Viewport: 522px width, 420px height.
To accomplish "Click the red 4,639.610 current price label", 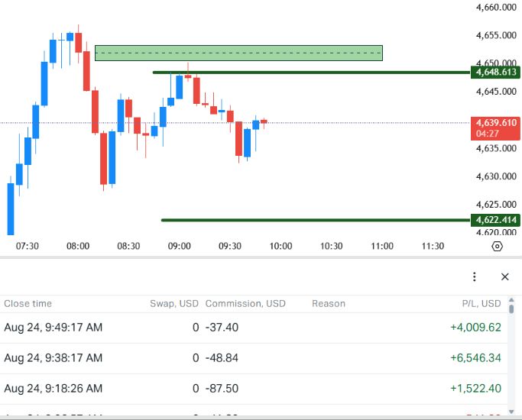I will (x=495, y=128).
